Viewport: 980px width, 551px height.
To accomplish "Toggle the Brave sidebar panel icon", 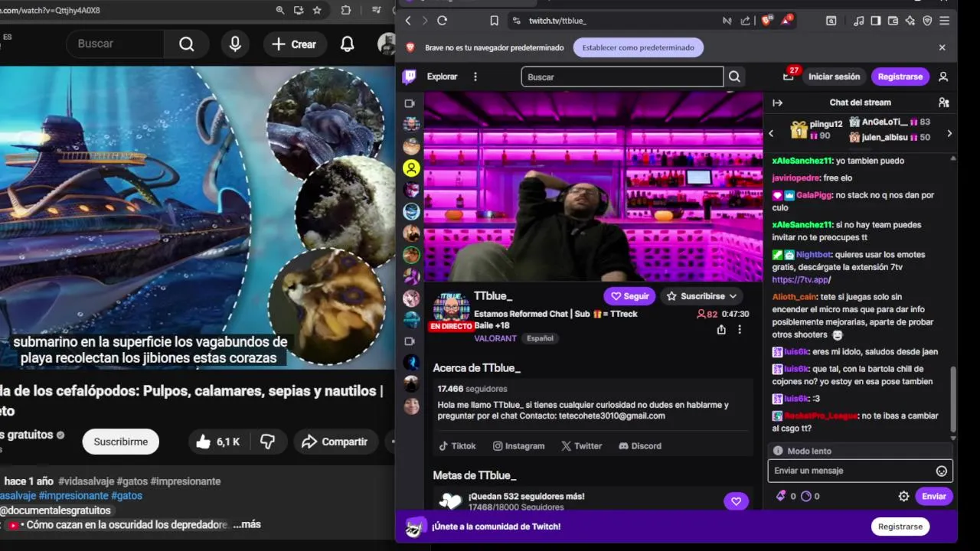I will tap(875, 21).
